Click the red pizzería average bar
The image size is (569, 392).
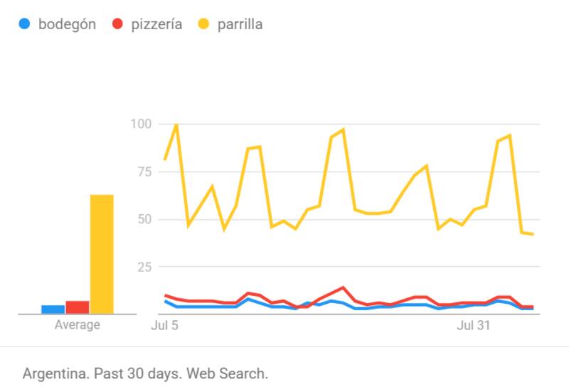coord(78,307)
